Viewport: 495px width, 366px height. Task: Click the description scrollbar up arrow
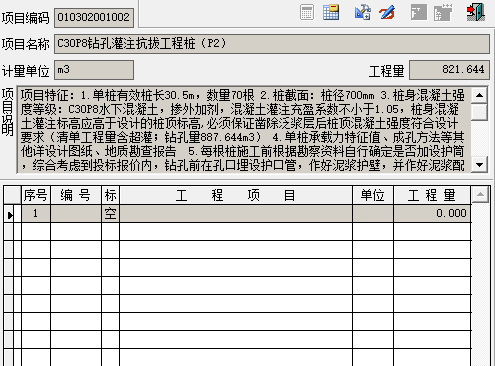[480, 96]
